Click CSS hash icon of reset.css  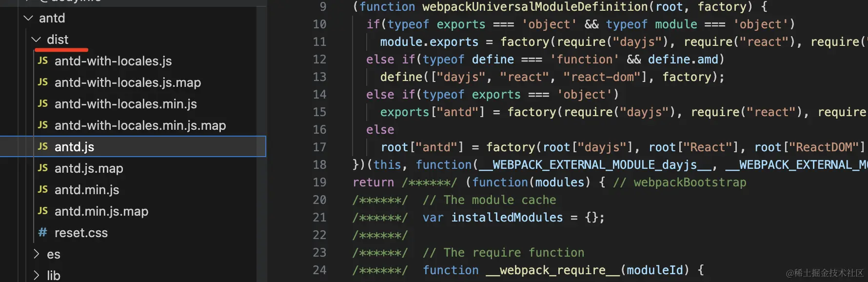click(x=43, y=232)
